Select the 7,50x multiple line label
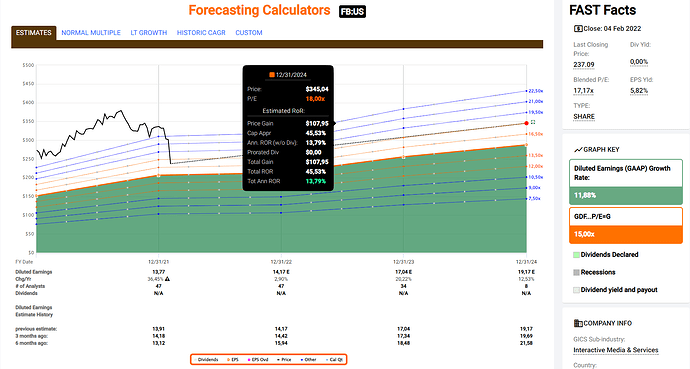 pos(534,199)
